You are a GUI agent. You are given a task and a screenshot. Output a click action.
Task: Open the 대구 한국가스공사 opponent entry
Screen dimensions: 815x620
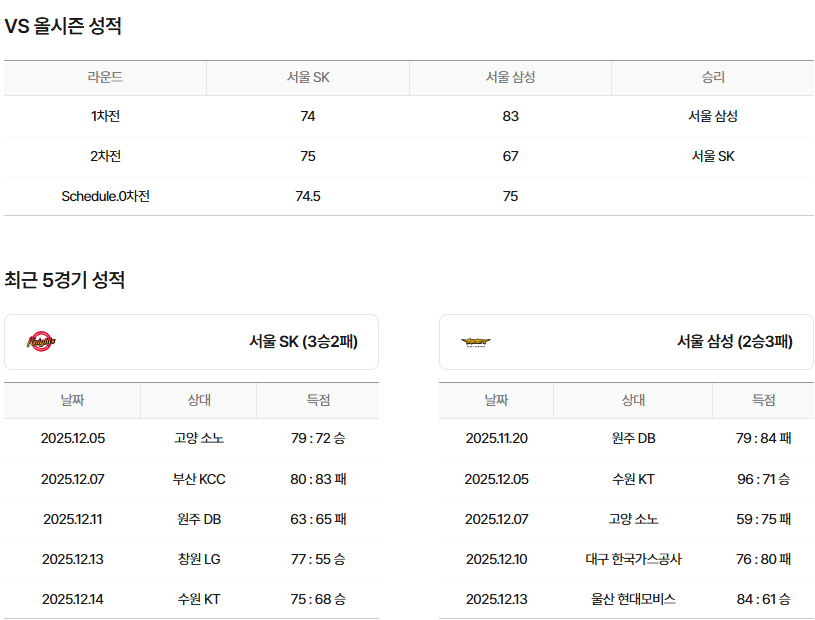point(633,559)
